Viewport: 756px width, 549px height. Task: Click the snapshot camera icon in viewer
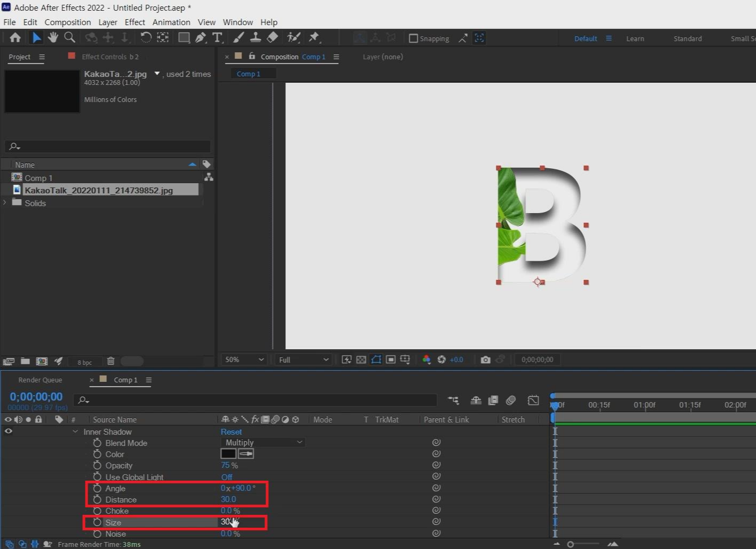pyautogui.click(x=485, y=360)
